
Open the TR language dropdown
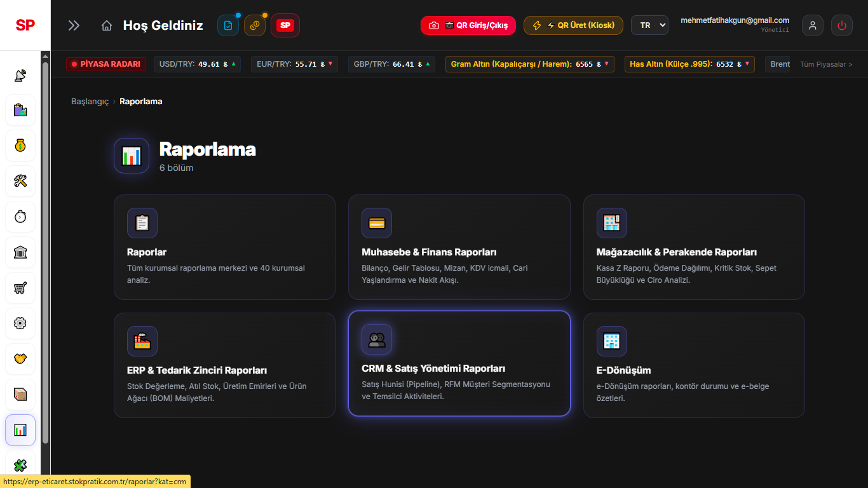pos(649,25)
